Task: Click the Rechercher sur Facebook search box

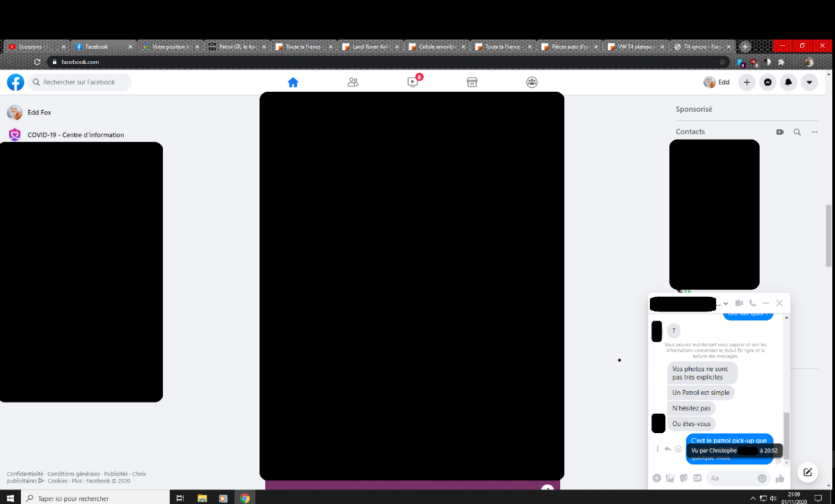Action: click(79, 82)
